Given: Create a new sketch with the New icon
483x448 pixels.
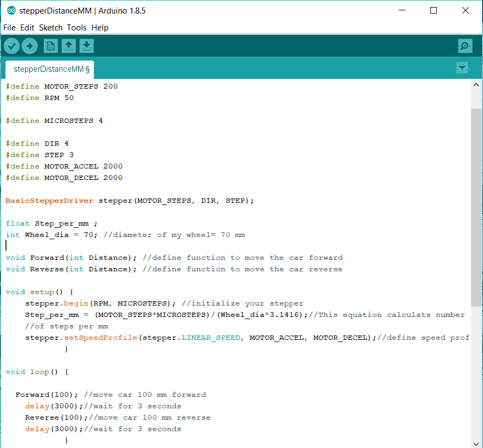Looking at the screenshot, I should (51, 46).
